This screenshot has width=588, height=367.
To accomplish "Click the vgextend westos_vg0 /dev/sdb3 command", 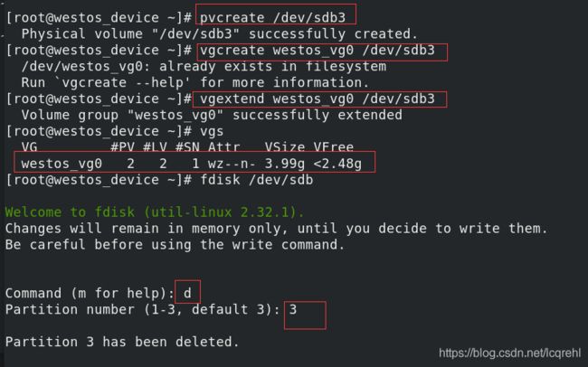I will pyautogui.click(x=318, y=99).
